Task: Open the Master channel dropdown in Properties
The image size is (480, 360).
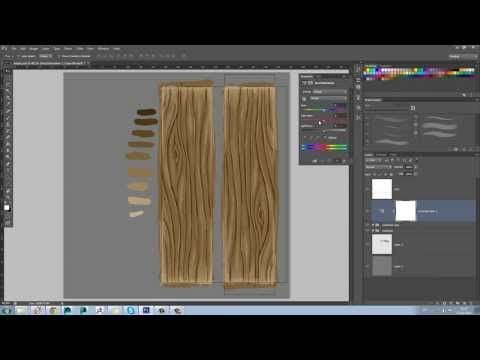Action: click(x=328, y=99)
